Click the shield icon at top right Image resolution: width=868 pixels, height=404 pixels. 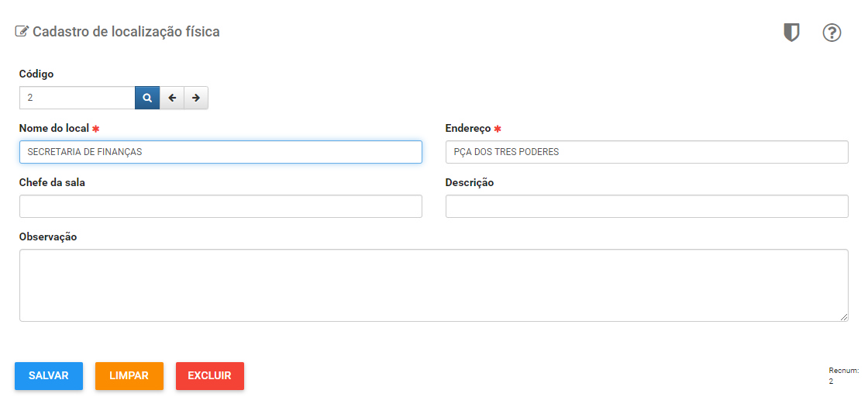791,33
